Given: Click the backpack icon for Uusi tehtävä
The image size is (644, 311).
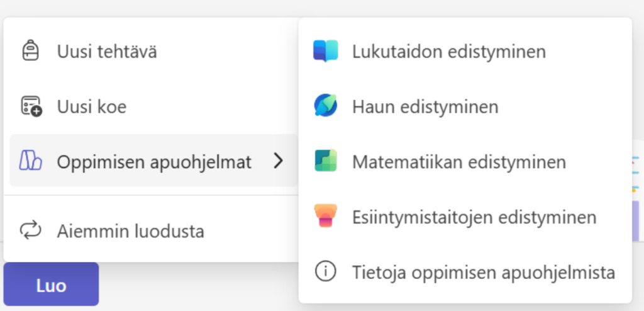Looking at the screenshot, I should (30, 51).
